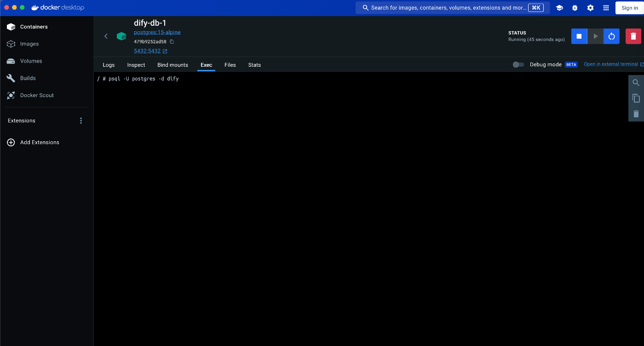Open the Images section icon

point(11,44)
